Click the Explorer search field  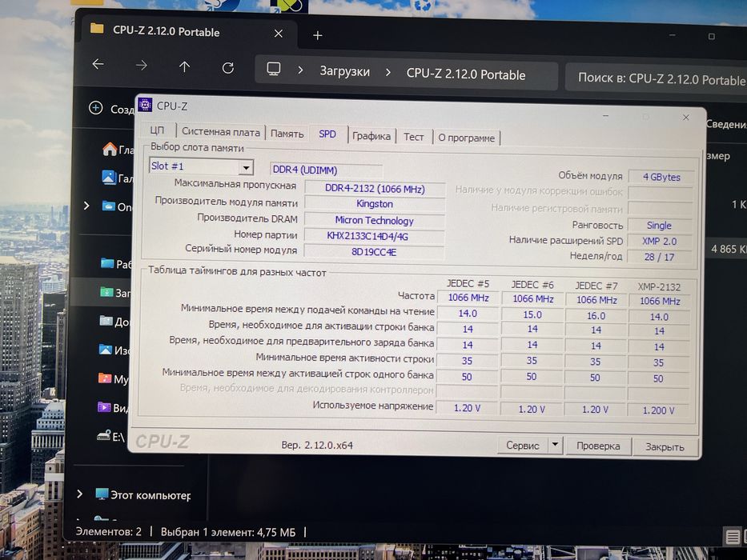tap(657, 78)
